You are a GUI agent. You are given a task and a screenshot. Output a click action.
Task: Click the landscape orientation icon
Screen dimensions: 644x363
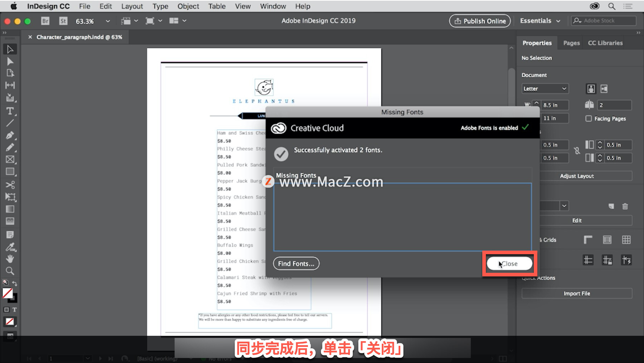click(x=604, y=88)
